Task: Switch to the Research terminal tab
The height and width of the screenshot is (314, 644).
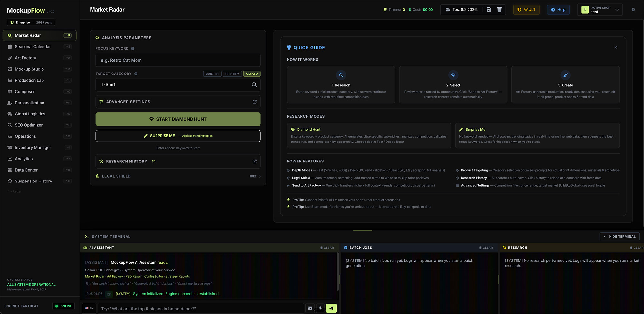Action: (517, 248)
